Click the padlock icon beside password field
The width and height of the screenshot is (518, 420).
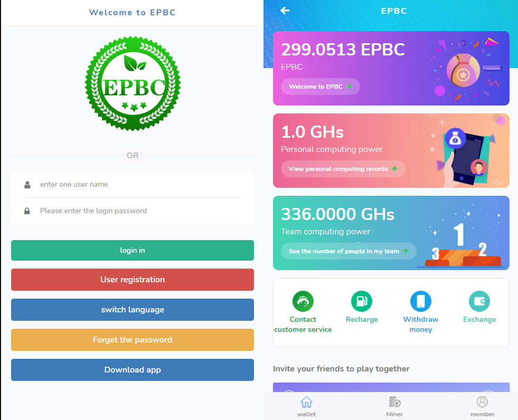(x=27, y=211)
